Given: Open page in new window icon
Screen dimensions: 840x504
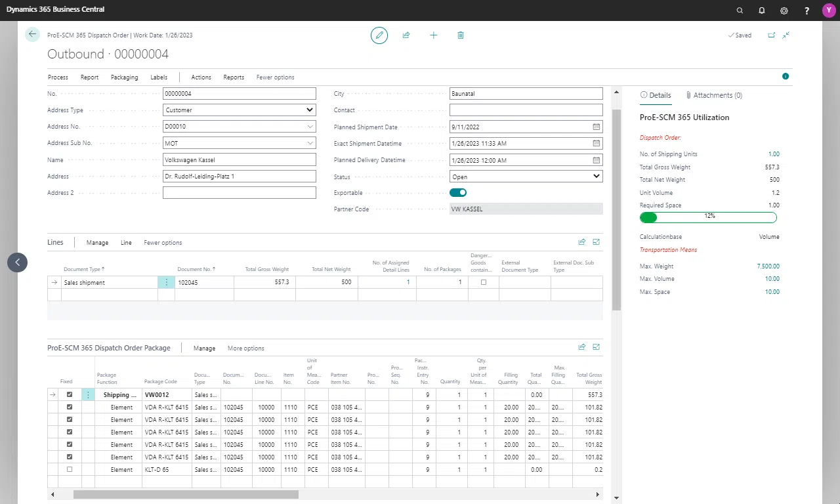Looking at the screenshot, I should pos(772,35).
